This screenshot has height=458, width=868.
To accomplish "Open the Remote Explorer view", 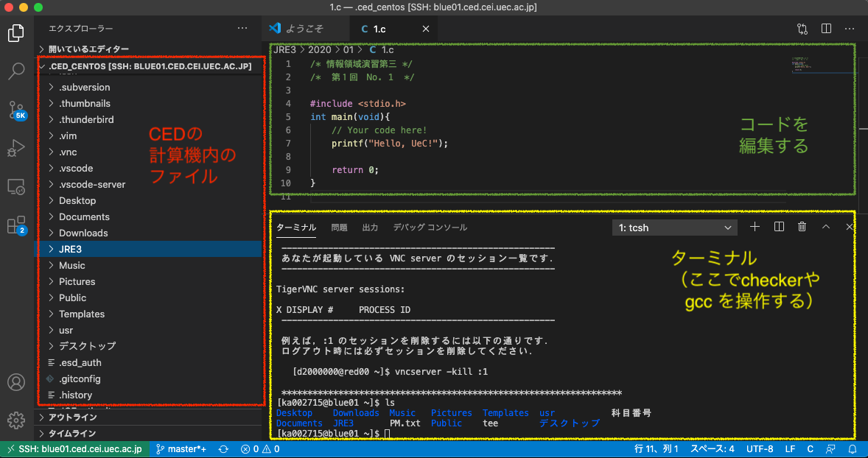I will pyautogui.click(x=17, y=186).
